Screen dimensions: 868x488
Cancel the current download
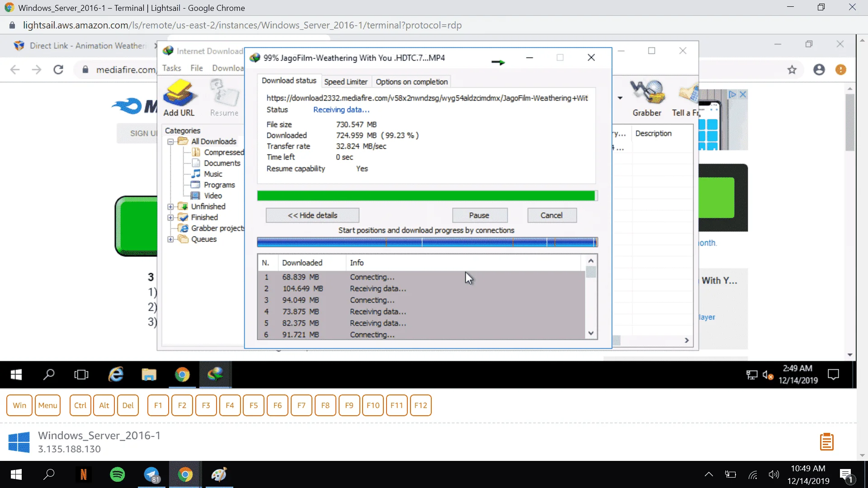(552, 216)
